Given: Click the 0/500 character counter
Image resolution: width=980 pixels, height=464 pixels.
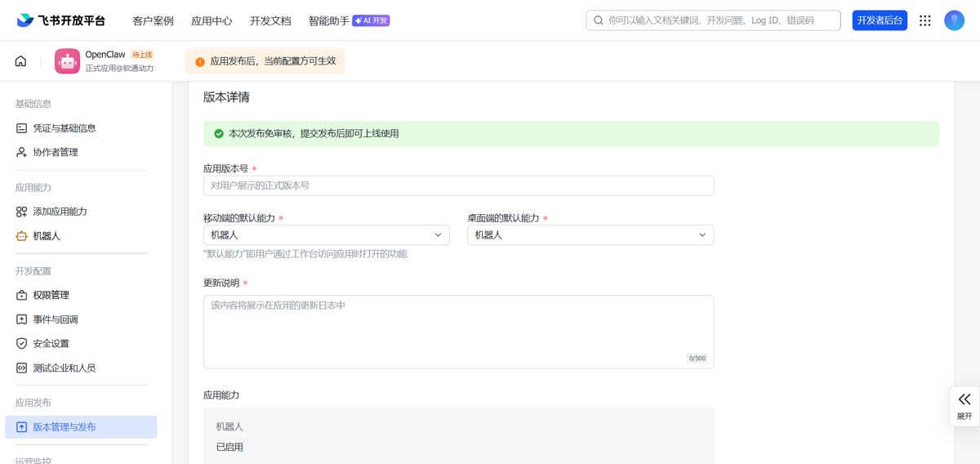Looking at the screenshot, I should [697, 359].
